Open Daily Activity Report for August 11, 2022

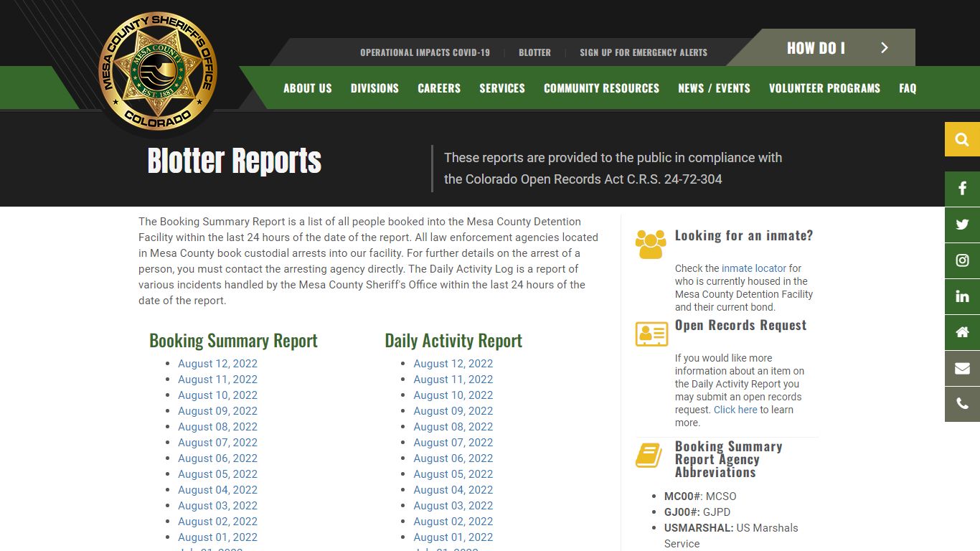click(453, 380)
